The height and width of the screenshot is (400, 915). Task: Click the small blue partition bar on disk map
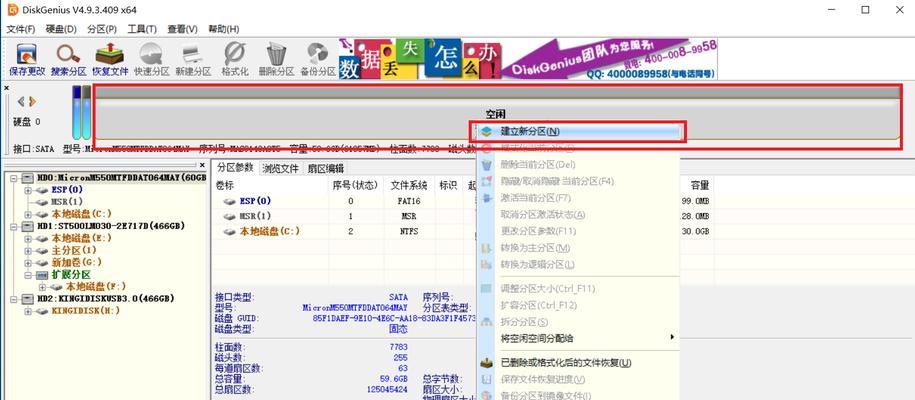pyautogui.click(x=76, y=112)
